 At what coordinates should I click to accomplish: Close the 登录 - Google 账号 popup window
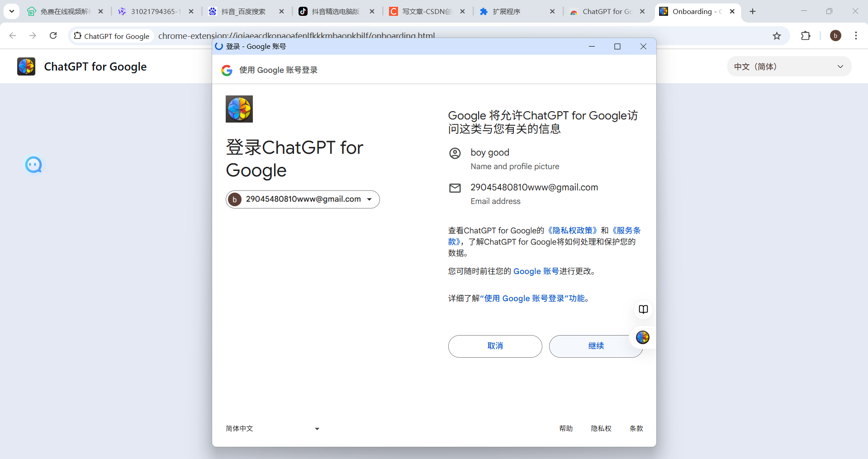click(643, 47)
